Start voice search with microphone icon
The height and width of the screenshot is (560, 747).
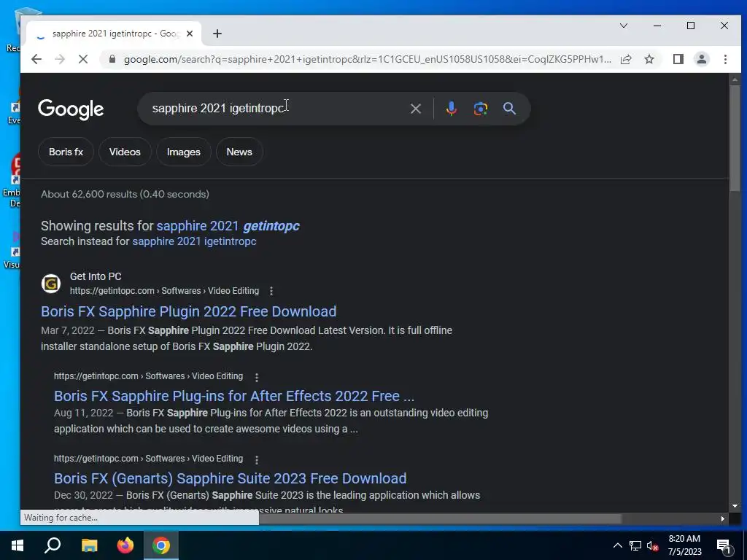(451, 109)
